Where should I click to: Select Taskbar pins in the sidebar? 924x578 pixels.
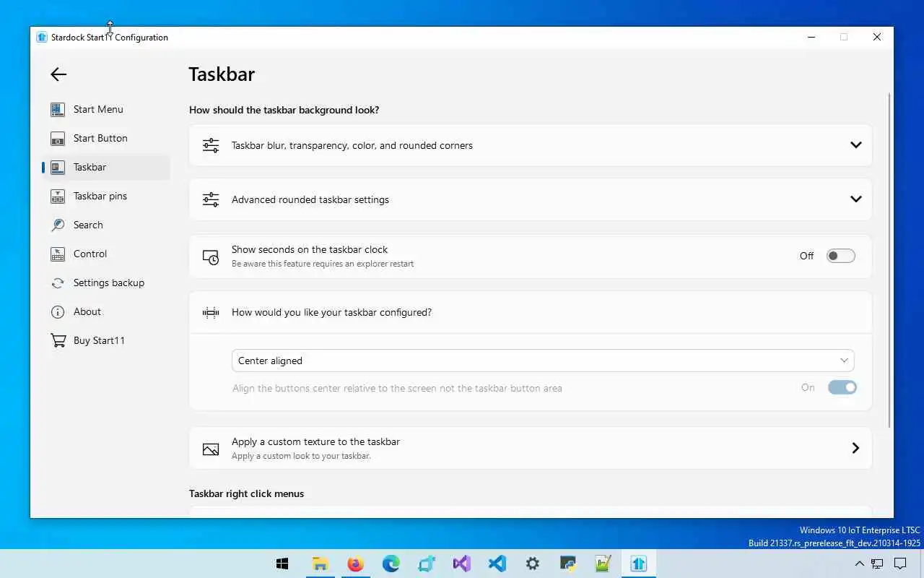pyautogui.click(x=106, y=196)
